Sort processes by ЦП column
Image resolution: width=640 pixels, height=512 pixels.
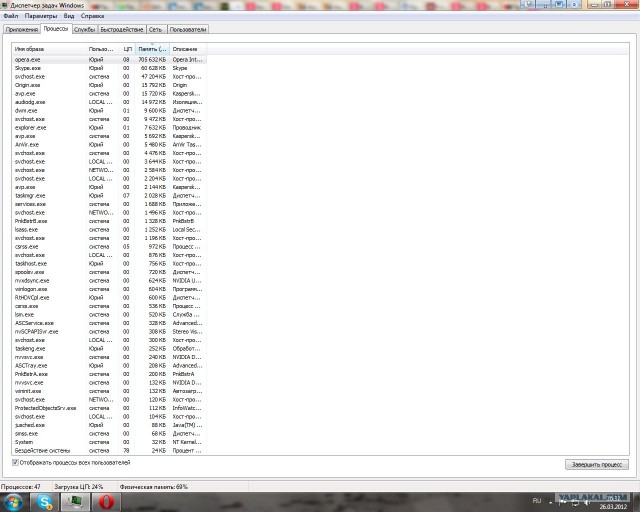point(127,49)
